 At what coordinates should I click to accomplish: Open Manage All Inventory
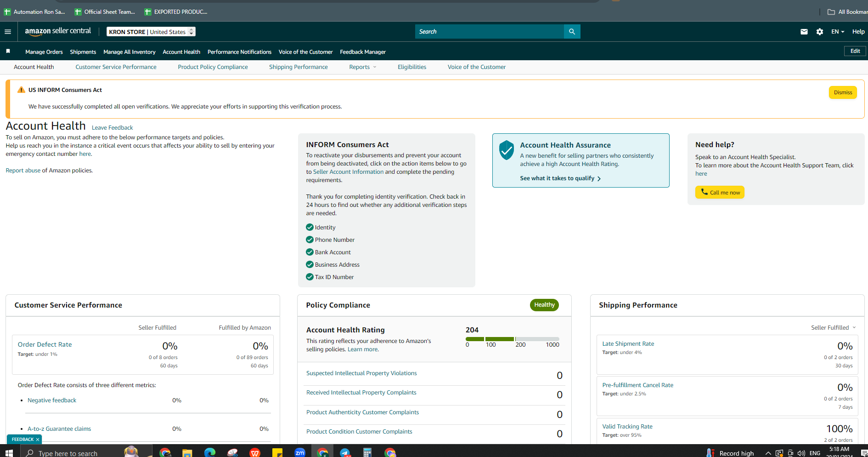pos(130,52)
